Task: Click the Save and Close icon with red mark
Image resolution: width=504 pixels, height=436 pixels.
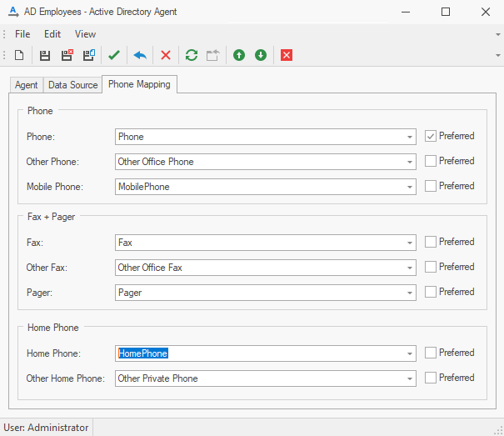Action: (67, 55)
